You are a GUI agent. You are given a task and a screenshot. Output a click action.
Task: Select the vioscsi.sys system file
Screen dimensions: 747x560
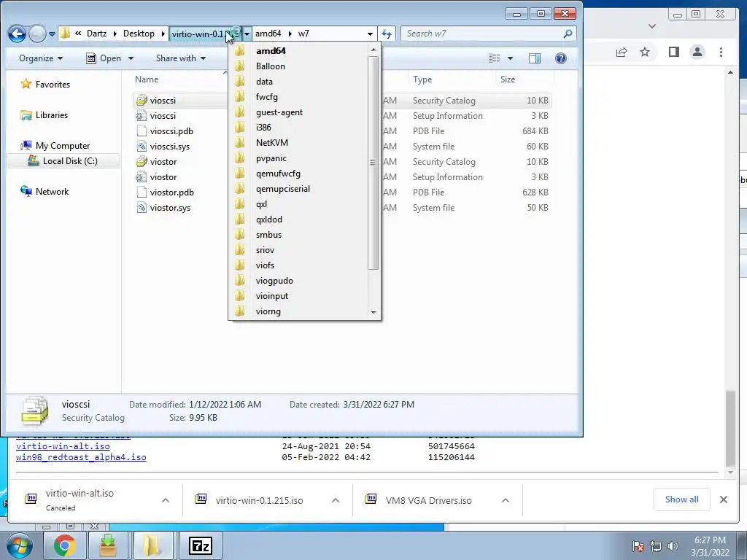tap(163, 146)
